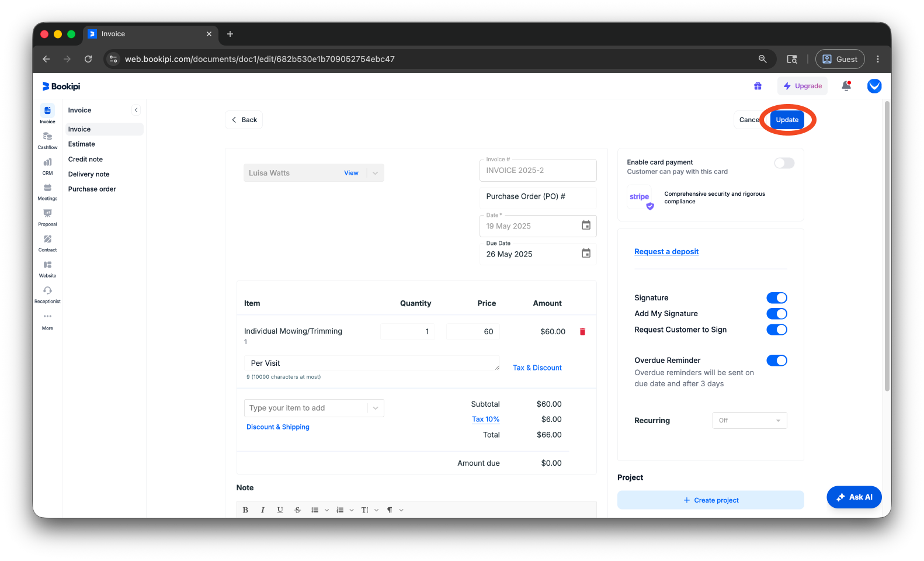The image size is (924, 561).
Task: Open the Meetings section icon
Action: click(x=47, y=188)
